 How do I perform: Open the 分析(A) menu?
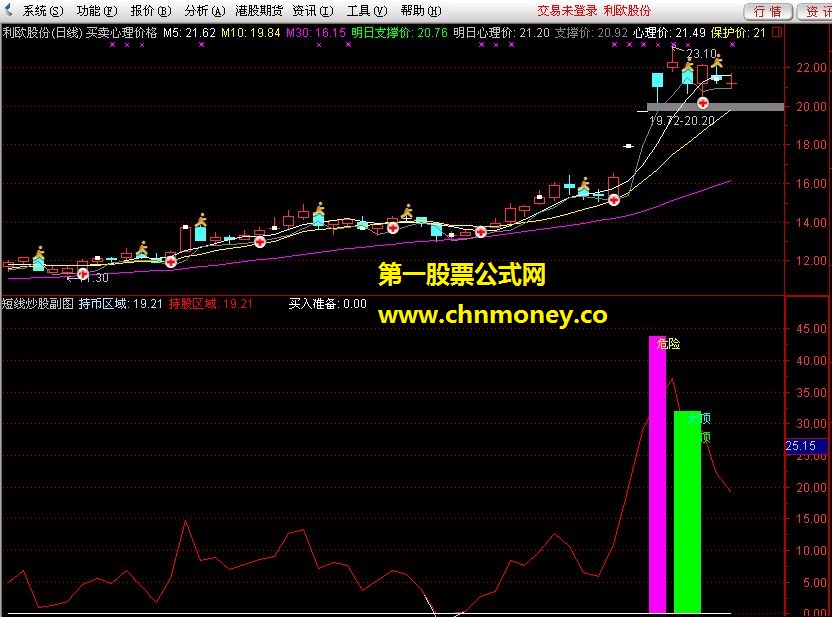pos(205,11)
